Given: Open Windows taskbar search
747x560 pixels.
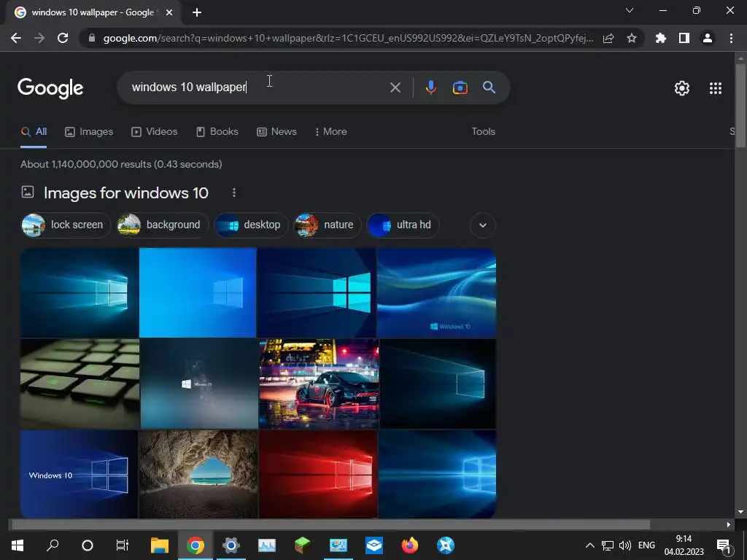Looking at the screenshot, I should click(x=53, y=545).
